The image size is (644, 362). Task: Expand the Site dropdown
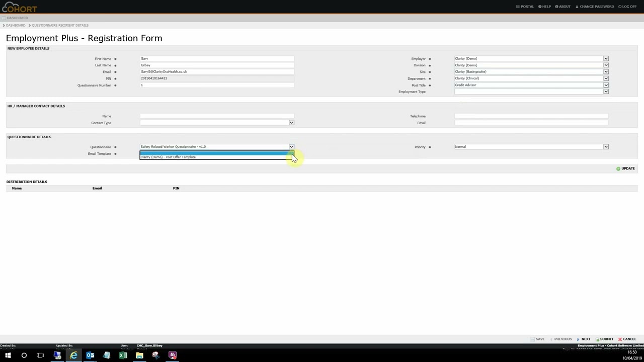point(606,72)
